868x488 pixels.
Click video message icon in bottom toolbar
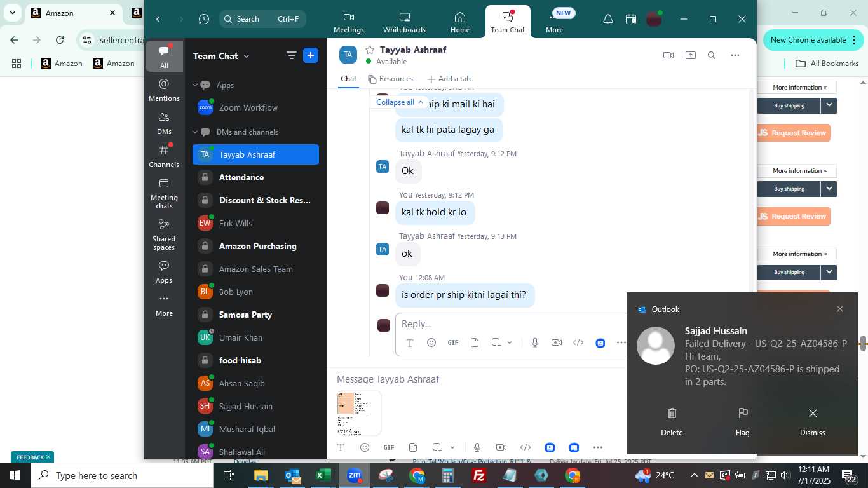pyautogui.click(x=501, y=447)
